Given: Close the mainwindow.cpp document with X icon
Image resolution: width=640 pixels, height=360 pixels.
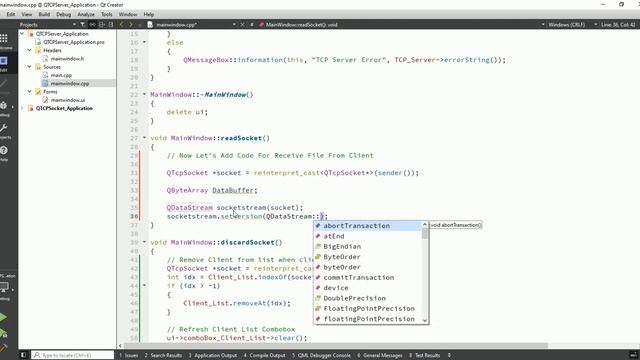Looking at the screenshot, I should coord(242,24).
